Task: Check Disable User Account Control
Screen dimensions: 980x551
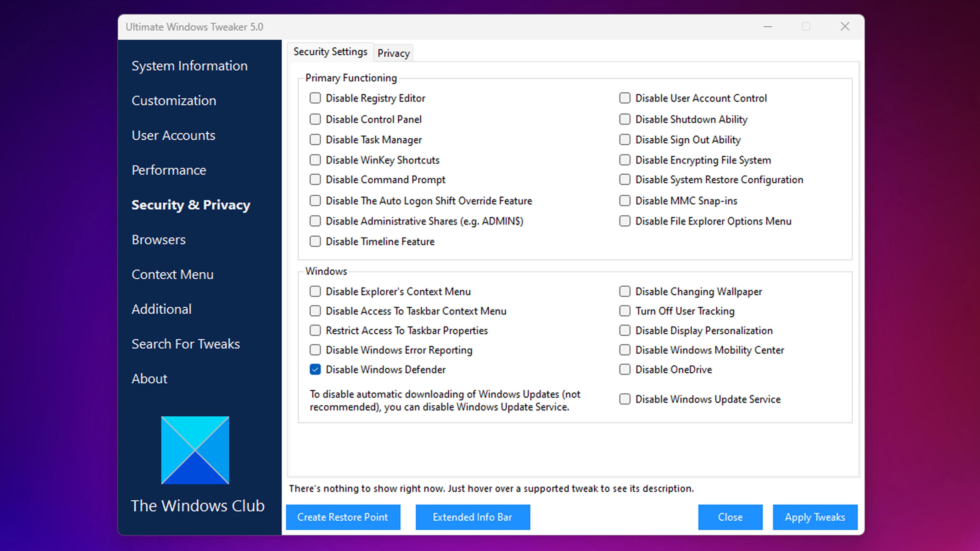Action: [625, 98]
